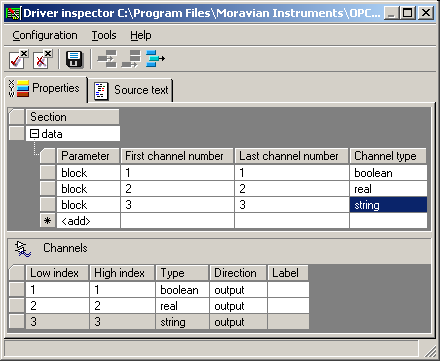Minimize the Driver inspector window
This screenshot has width=440, height=361.
392,13
